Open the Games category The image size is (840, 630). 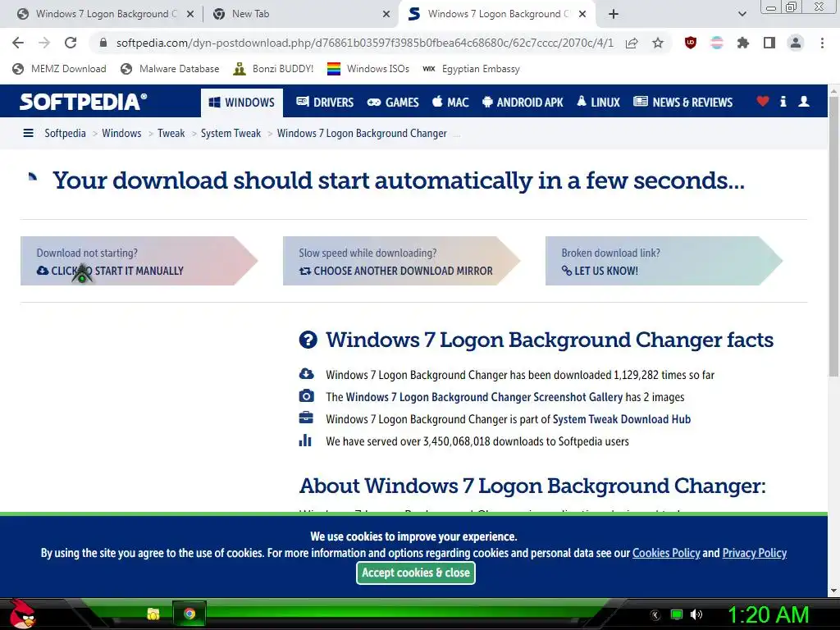pos(393,102)
